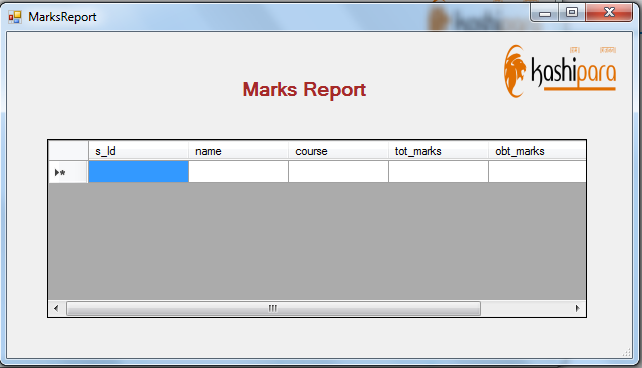Click the scrollbar right arrow

click(577, 308)
